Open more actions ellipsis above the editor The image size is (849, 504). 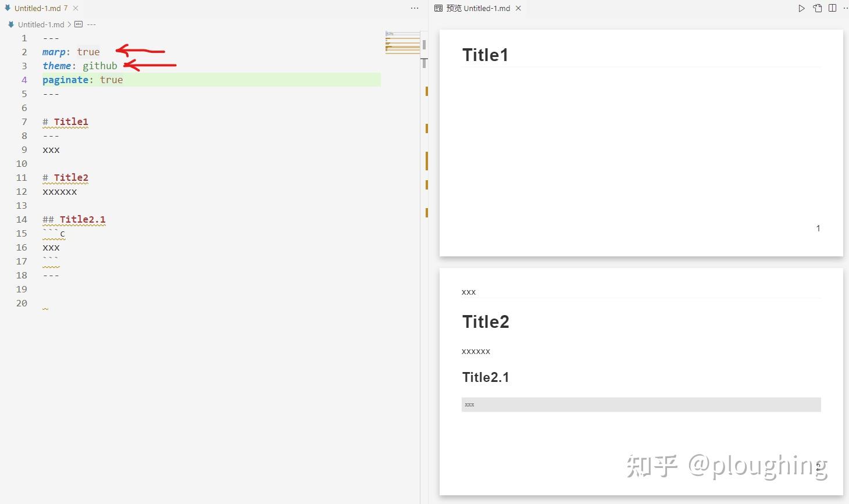414,8
